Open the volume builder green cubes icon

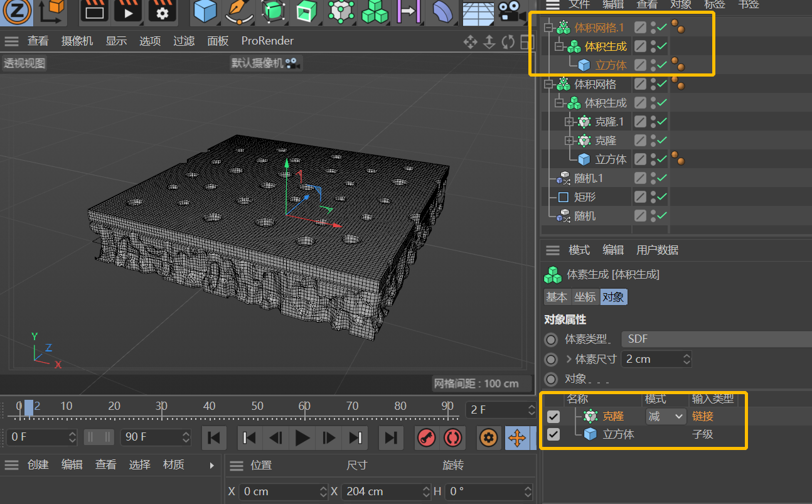point(375,11)
